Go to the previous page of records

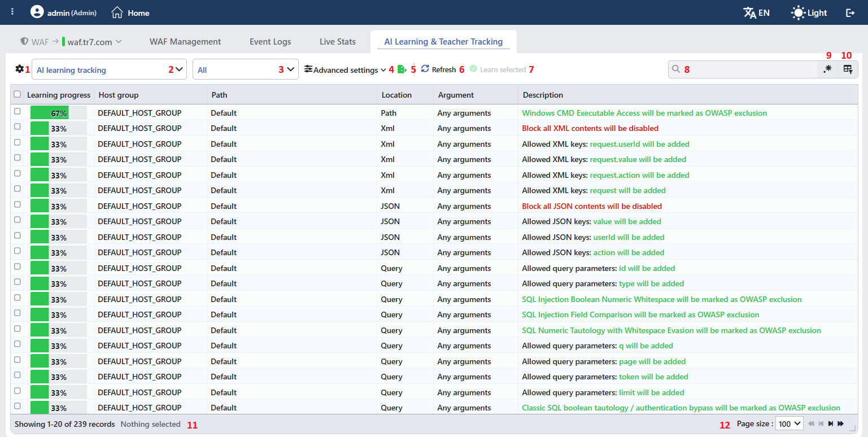(821, 423)
